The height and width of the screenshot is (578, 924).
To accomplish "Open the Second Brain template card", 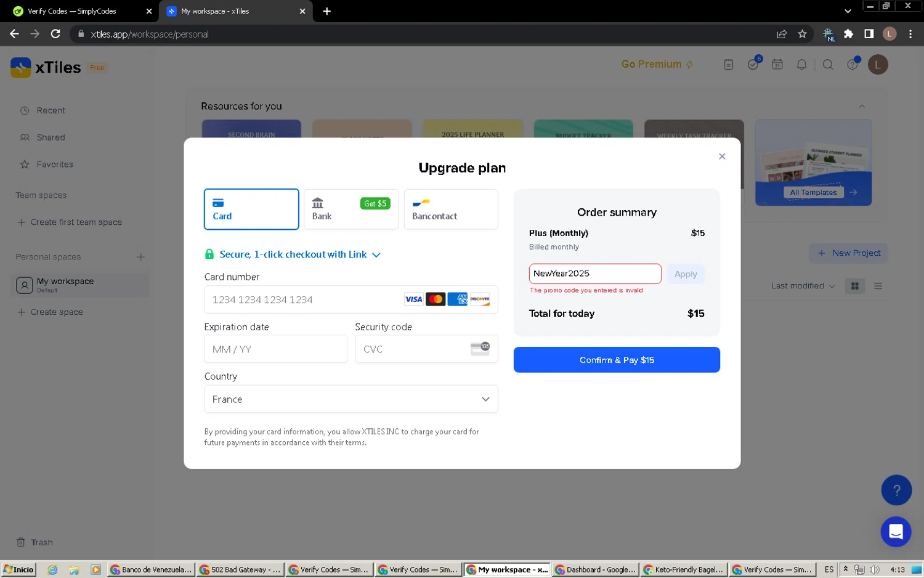I will tap(251, 129).
